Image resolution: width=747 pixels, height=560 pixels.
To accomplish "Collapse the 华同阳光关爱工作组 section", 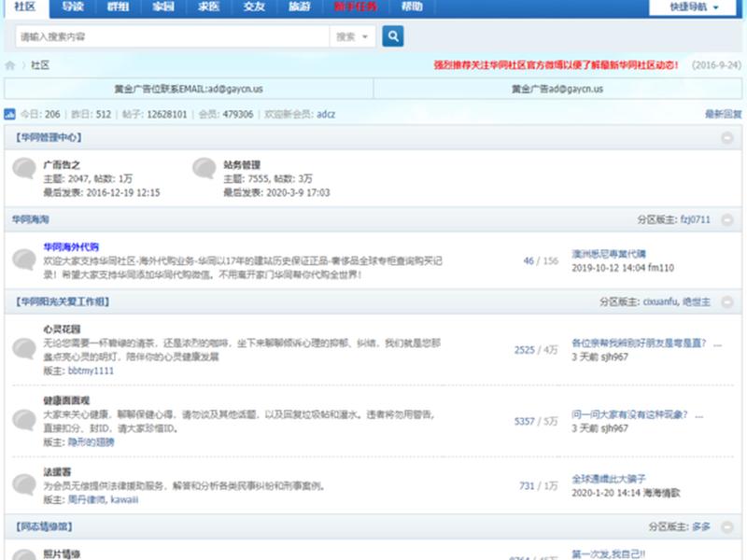I will pyautogui.click(x=727, y=301).
